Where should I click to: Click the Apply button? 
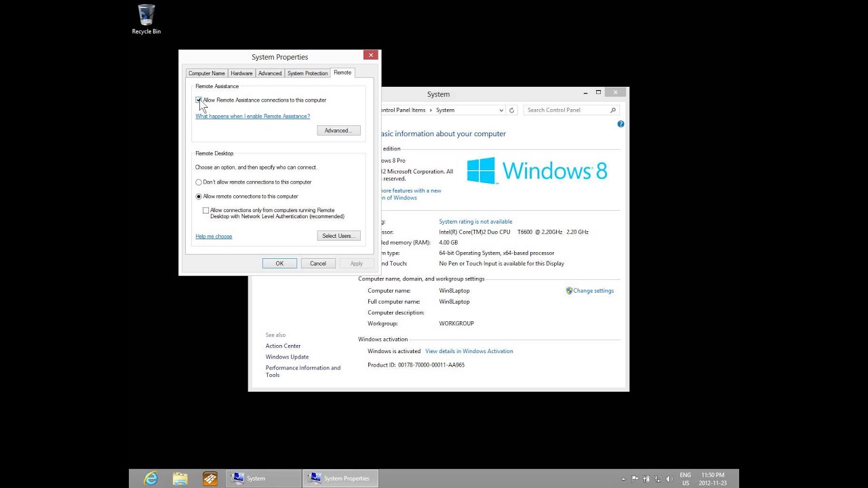pyautogui.click(x=357, y=264)
